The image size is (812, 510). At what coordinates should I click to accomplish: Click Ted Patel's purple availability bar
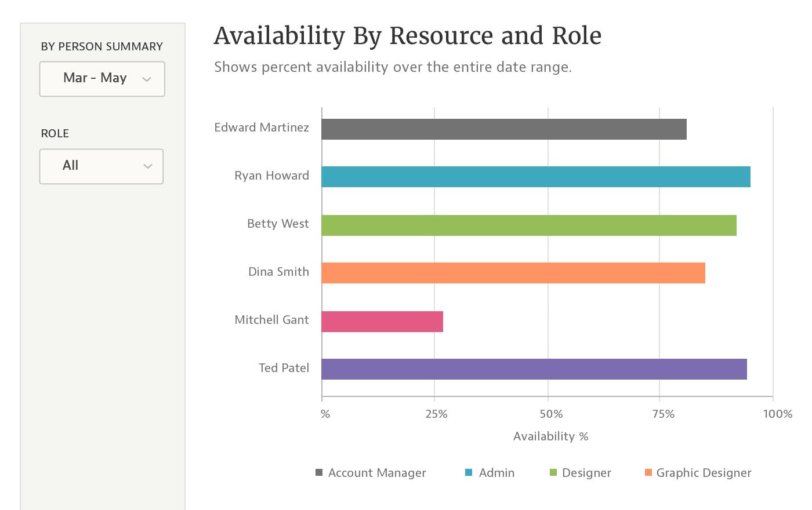[x=534, y=369]
